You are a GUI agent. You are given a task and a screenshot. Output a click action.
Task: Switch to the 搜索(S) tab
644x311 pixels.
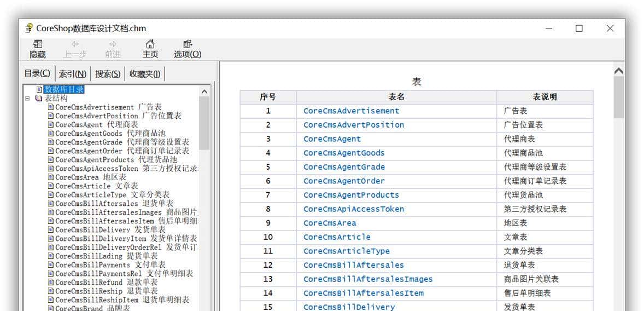click(108, 74)
